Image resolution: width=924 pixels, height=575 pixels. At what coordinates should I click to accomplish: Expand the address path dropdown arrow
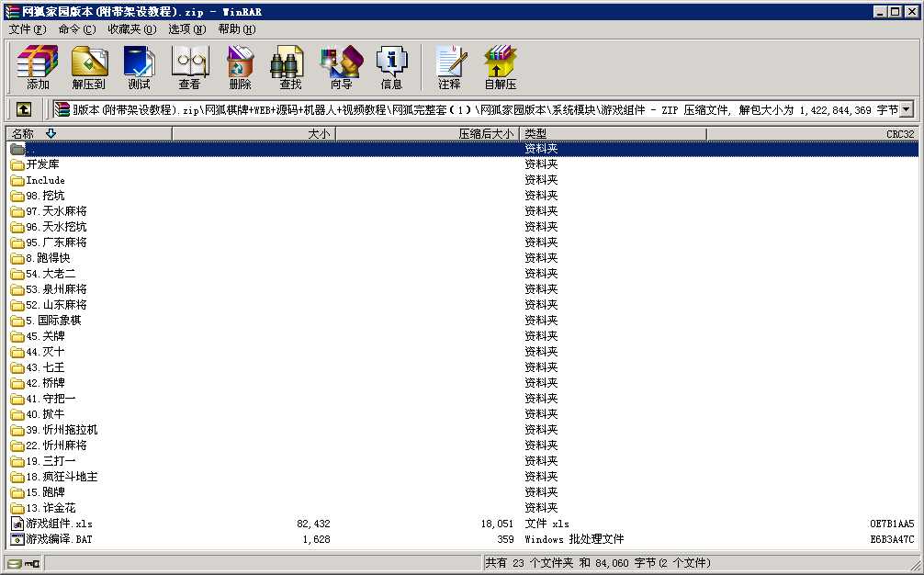click(x=907, y=109)
